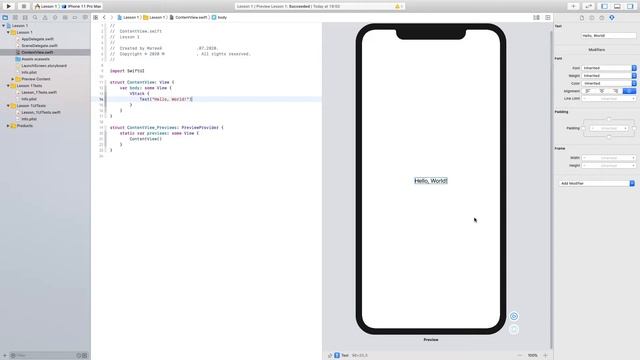This screenshot has height=360, width=640.
Task: Toggle the trailing padding checkbox
Action: point(634,128)
